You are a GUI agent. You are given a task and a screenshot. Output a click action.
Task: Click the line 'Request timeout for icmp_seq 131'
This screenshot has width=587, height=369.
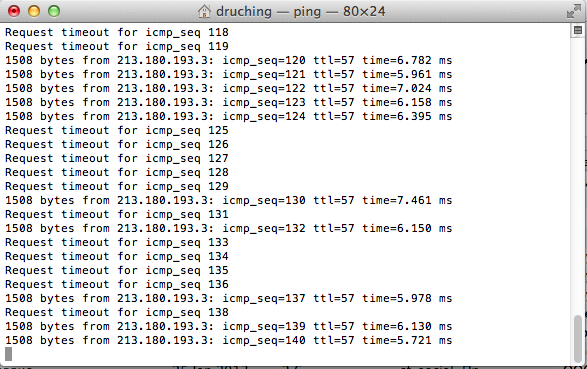(117, 214)
